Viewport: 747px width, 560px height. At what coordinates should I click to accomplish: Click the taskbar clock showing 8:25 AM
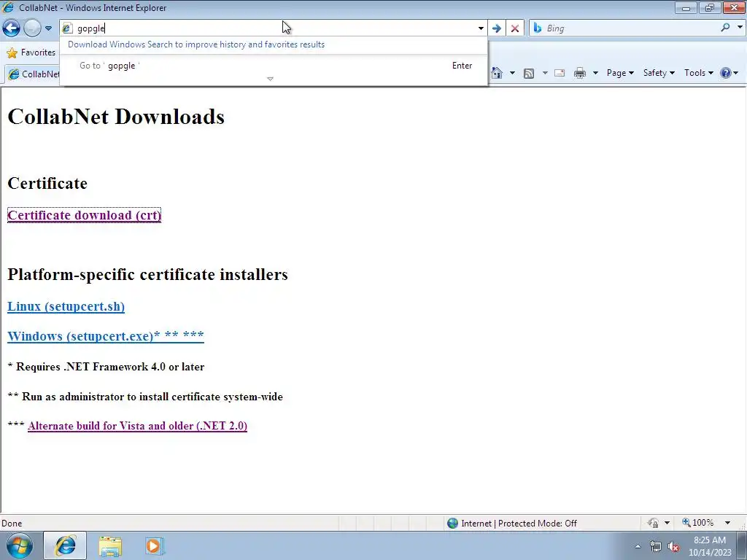(710, 546)
